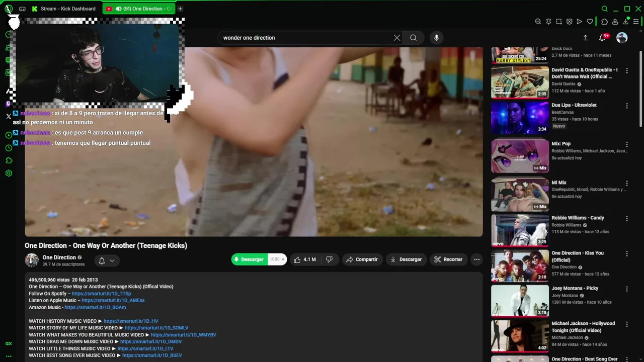
Task: Open the 1080 quality dropdown
Action: (277, 259)
